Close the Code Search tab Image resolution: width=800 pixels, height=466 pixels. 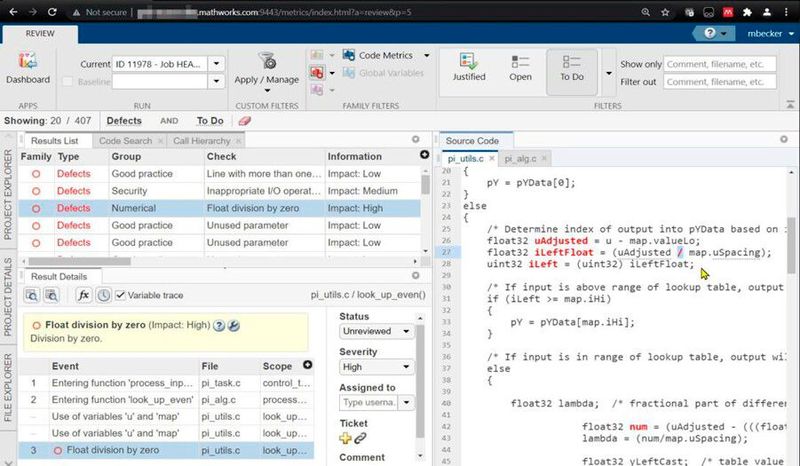[x=160, y=141]
